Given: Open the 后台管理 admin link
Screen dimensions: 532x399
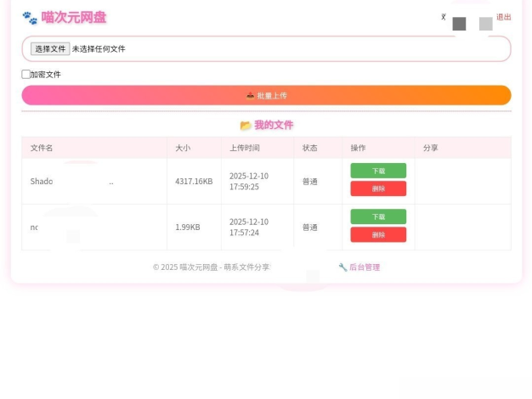Looking at the screenshot, I should (x=364, y=267).
